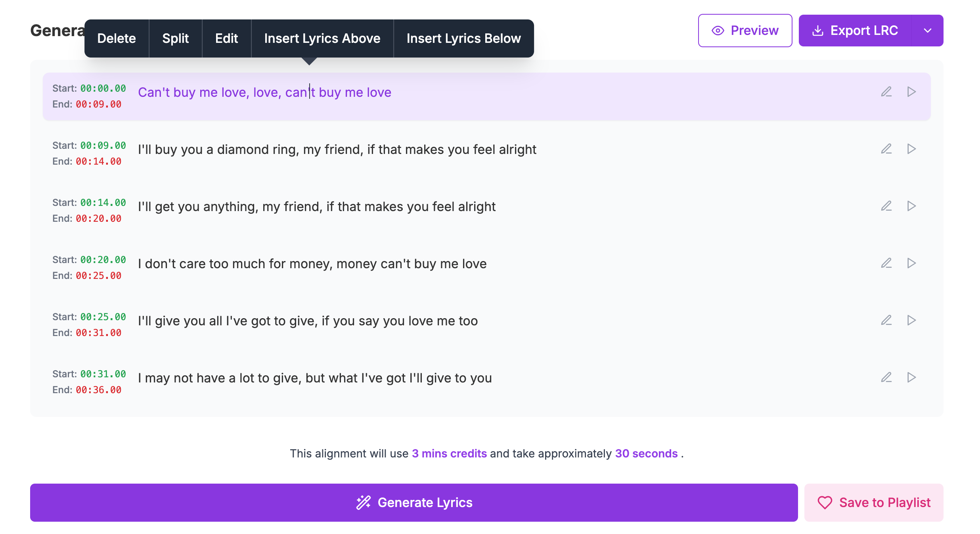This screenshot has width=980, height=534.
Task: Click the start time 00:25.00
Action: [103, 317]
